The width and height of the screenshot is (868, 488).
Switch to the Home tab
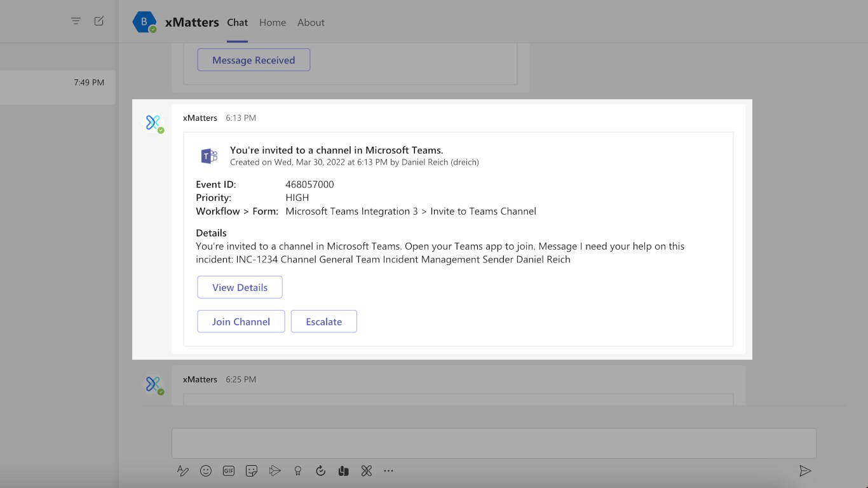tap(273, 22)
